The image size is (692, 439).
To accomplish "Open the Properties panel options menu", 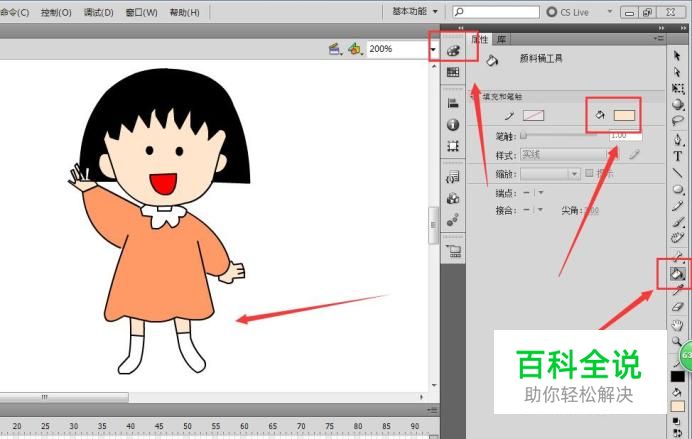I will (658, 39).
